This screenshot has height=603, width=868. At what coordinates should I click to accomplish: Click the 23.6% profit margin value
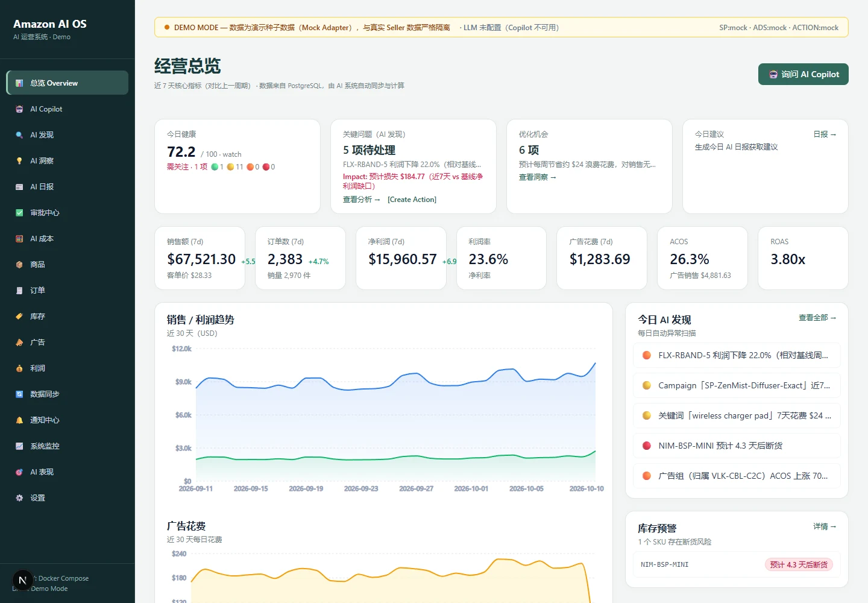pyautogui.click(x=488, y=259)
